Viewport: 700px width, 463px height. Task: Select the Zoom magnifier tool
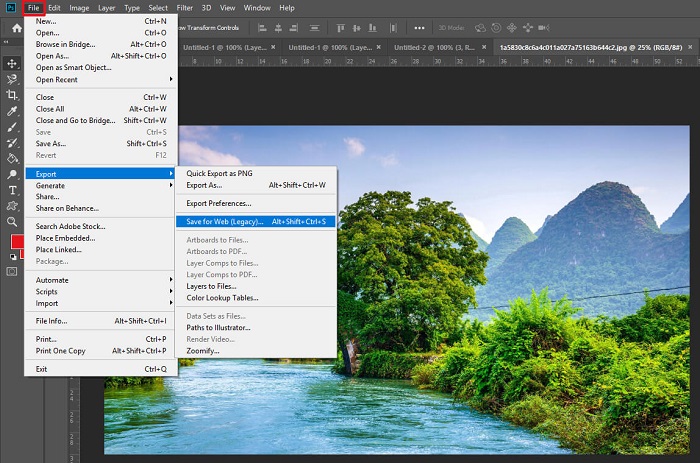[x=13, y=221]
